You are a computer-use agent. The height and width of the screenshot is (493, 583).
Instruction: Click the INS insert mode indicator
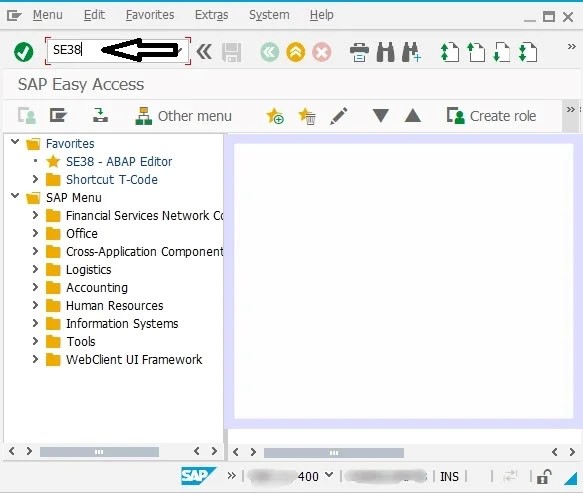[x=449, y=476]
